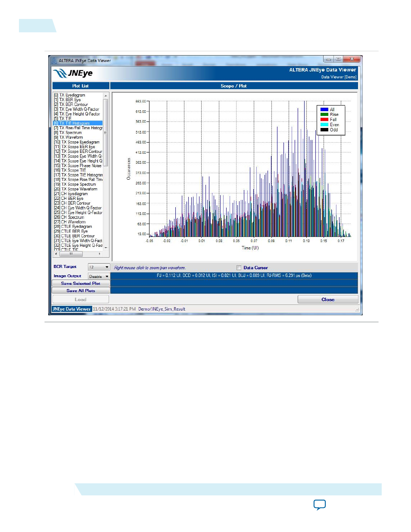The width and height of the screenshot is (411, 532).
Task: Select '[10] TX Scope Eyediagram' plot
Action: (77, 142)
